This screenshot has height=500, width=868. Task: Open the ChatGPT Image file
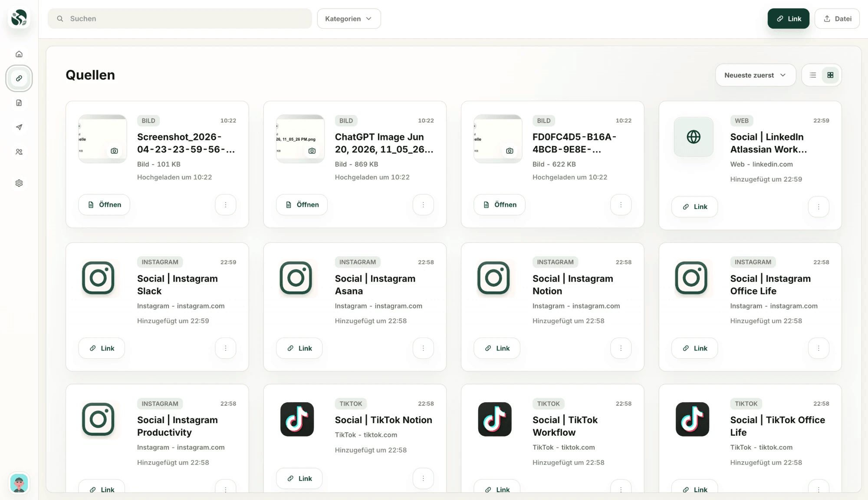(x=302, y=205)
